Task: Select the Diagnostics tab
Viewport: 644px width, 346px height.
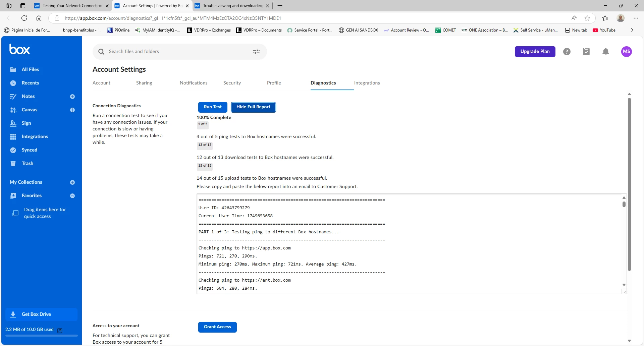Action: (323, 83)
